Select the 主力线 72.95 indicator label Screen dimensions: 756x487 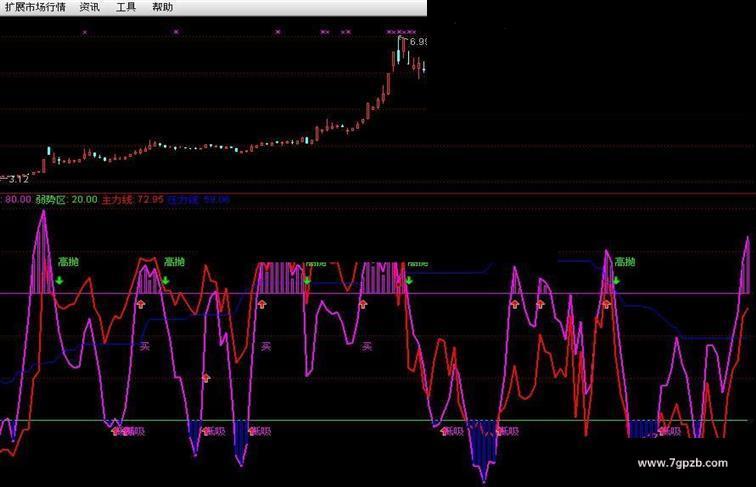click(x=133, y=199)
